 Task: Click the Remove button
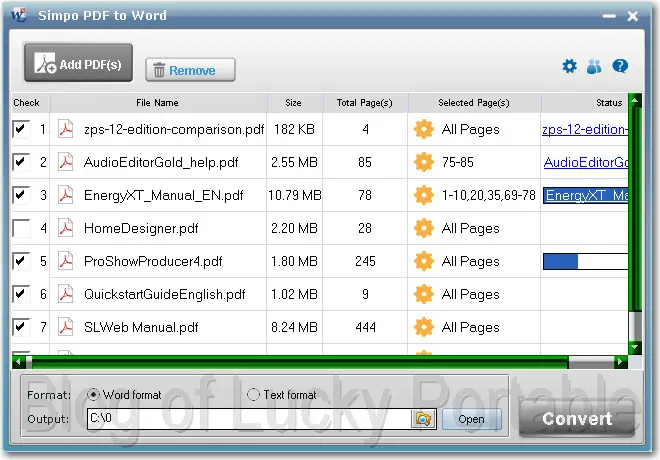[x=190, y=69]
